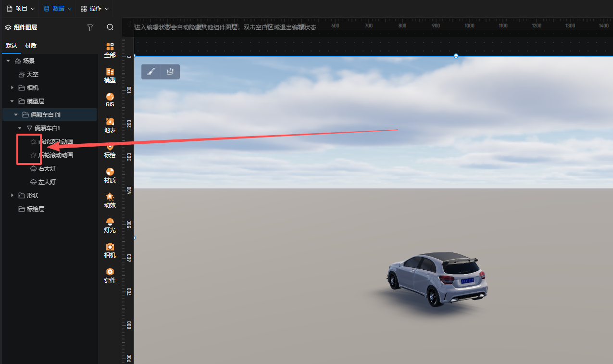Select the 模型 (Model) category icon
This screenshot has width=613, height=364.
[x=110, y=75]
